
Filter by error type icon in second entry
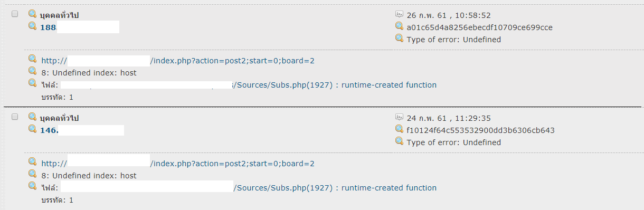[x=399, y=141]
